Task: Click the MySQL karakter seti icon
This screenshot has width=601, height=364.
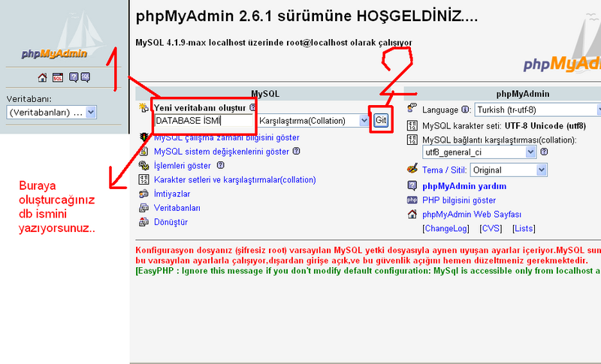Action: (x=412, y=125)
